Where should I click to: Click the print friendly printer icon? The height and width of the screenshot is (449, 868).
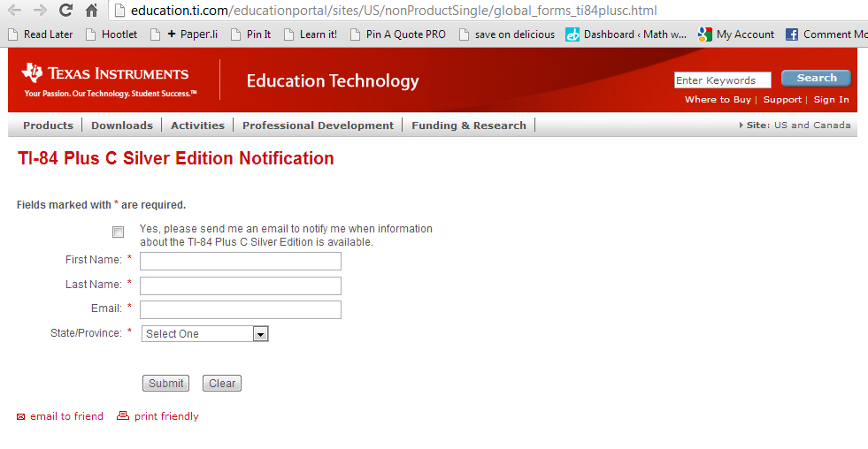click(123, 415)
